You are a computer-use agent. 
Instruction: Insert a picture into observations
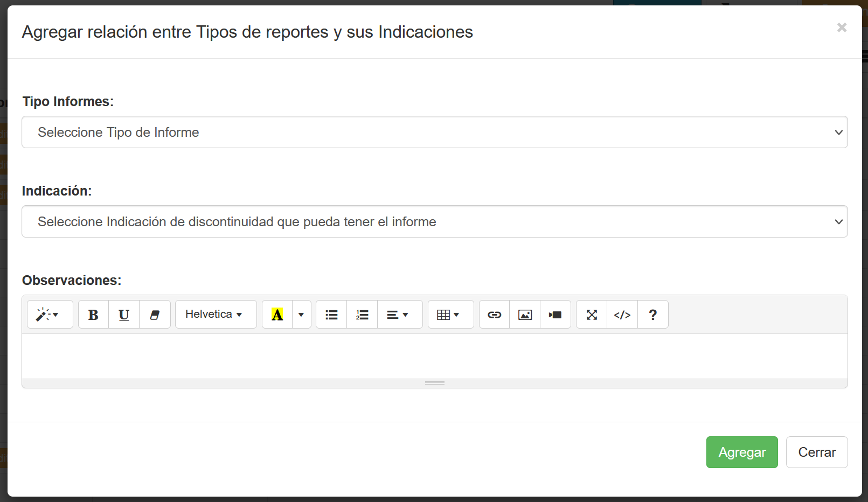pyautogui.click(x=525, y=315)
